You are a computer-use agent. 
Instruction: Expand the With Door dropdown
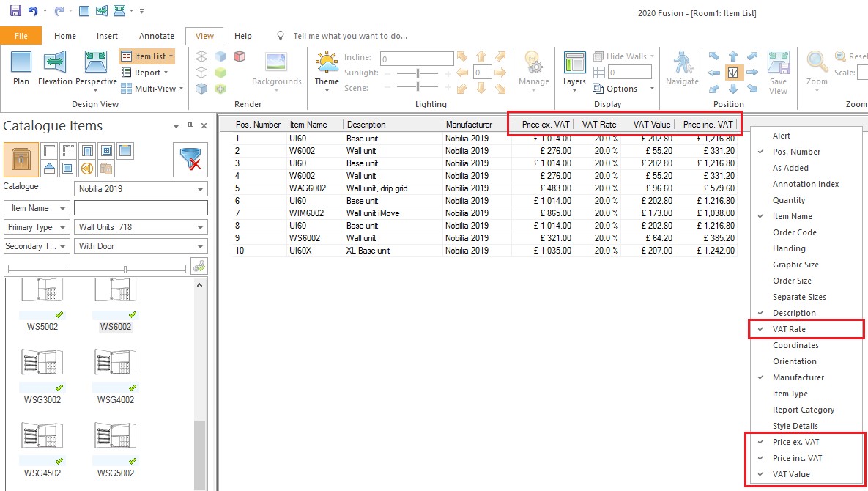pyautogui.click(x=141, y=245)
